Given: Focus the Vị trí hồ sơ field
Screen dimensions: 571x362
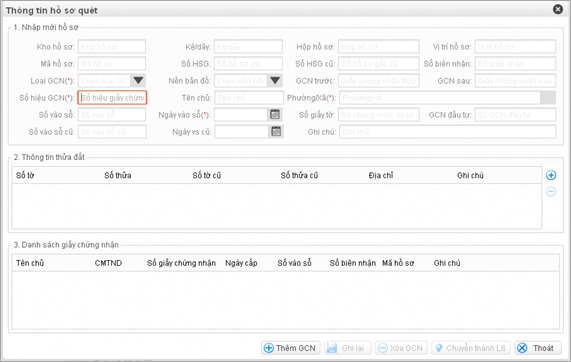Looking at the screenshot, I should click(515, 47).
